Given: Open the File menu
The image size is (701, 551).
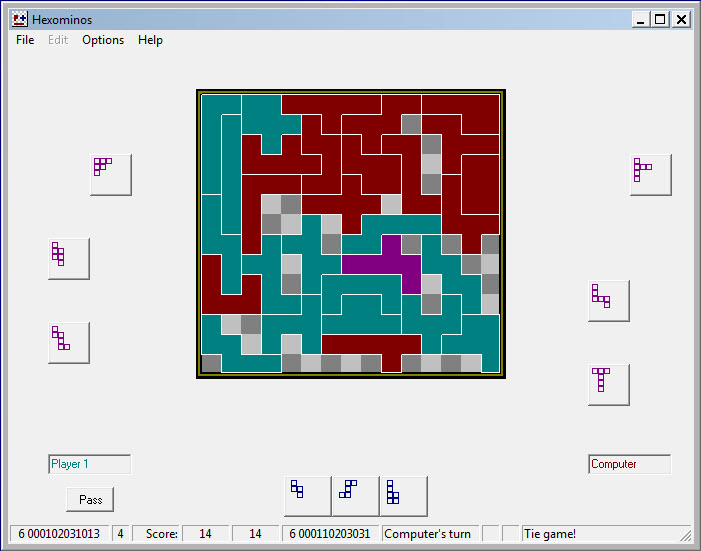Looking at the screenshot, I should tap(25, 40).
